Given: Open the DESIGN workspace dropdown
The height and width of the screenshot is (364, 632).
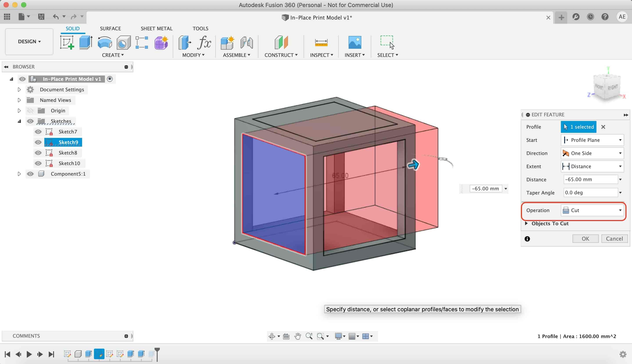Looking at the screenshot, I should 29,41.
